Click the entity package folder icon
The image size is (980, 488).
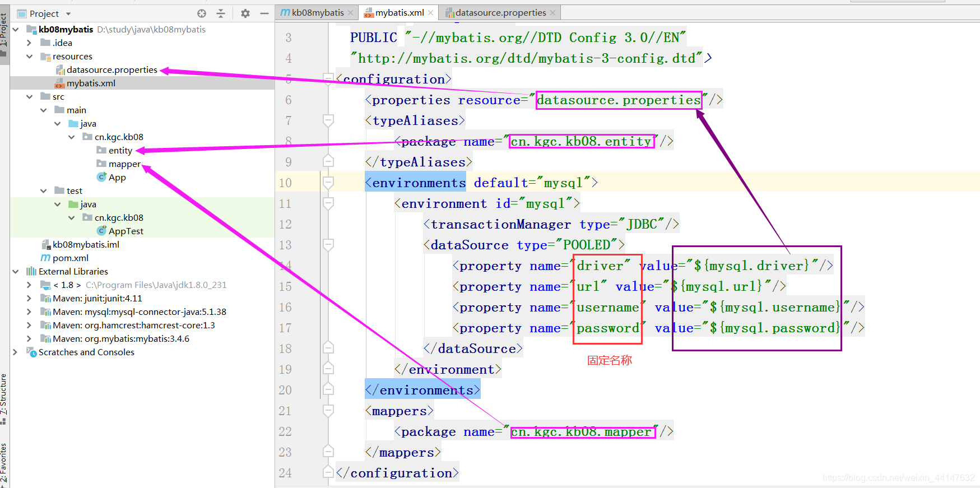click(x=101, y=150)
